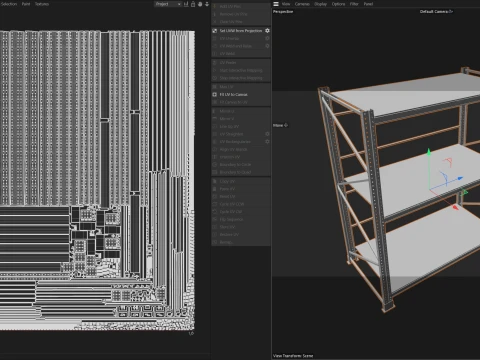
Task: Click the Line Up UV command
Action: click(x=229, y=126)
